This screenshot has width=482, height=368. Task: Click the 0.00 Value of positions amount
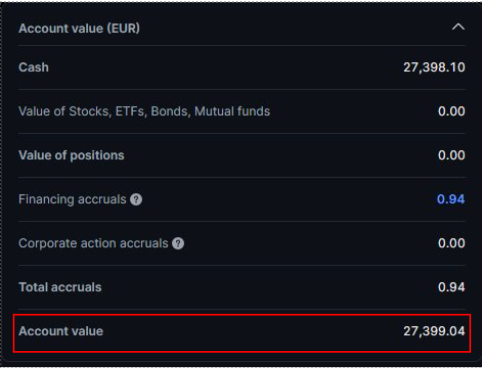[451, 155]
